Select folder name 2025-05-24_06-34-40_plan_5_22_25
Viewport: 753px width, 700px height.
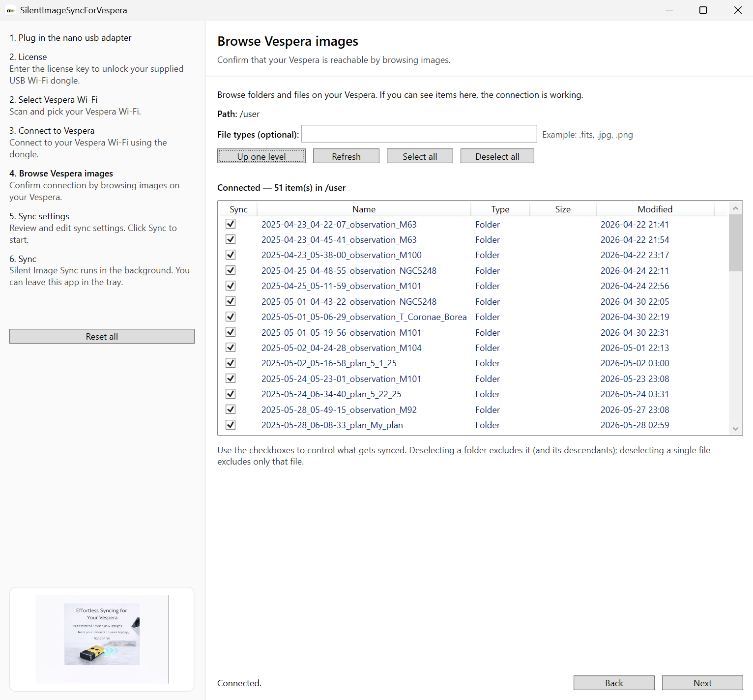click(331, 394)
